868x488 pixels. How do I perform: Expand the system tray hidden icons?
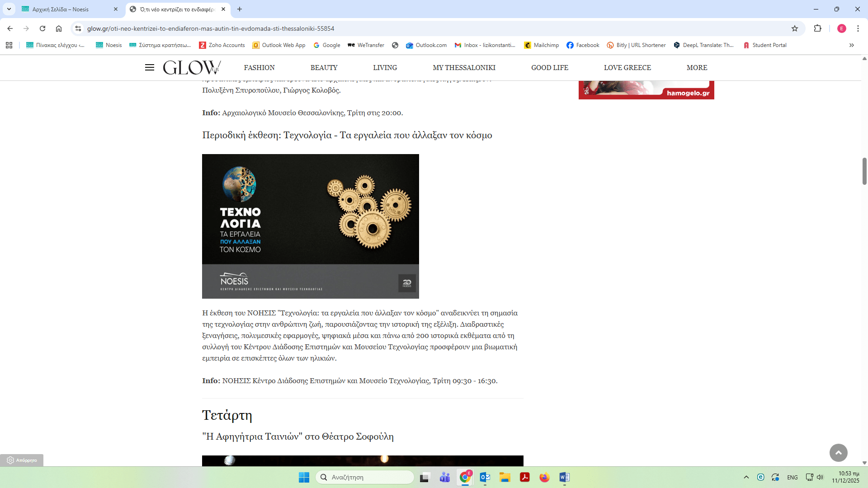coord(746,477)
